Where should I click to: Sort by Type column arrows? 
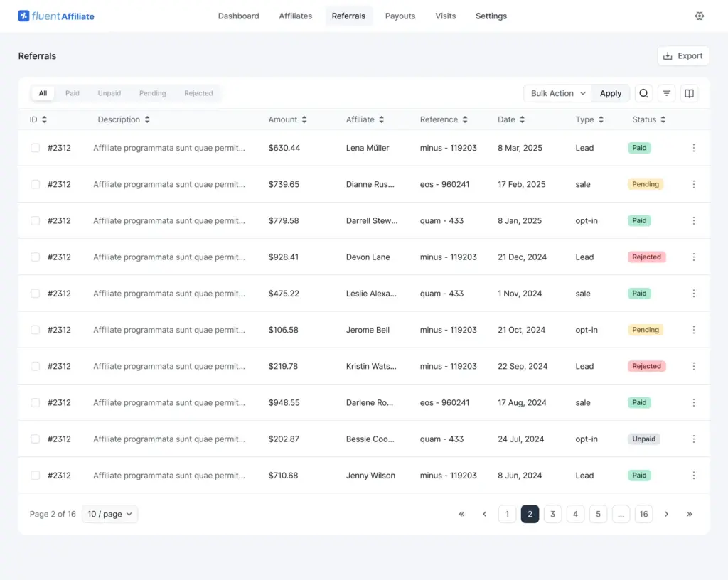601,119
